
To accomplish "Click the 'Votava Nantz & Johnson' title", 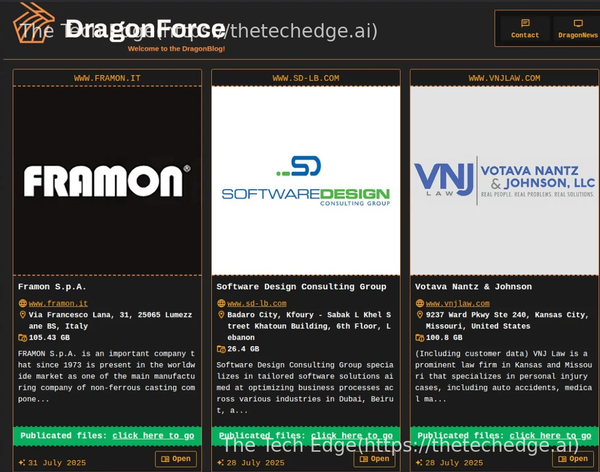I will point(473,287).
